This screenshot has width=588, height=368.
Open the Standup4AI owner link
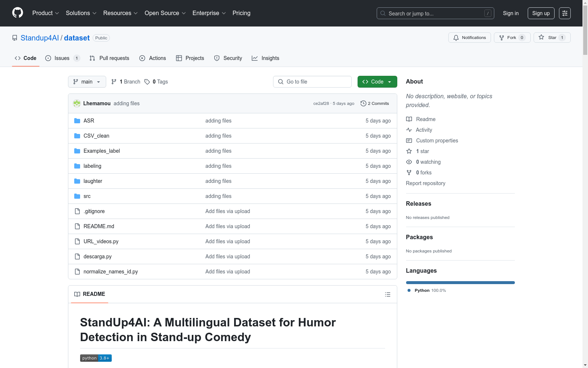pos(40,38)
